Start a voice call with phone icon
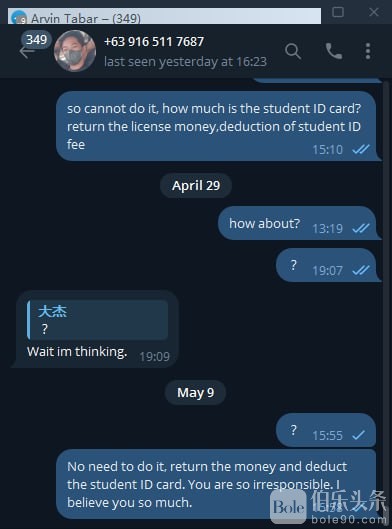392x529 pixels. (334, 51)
